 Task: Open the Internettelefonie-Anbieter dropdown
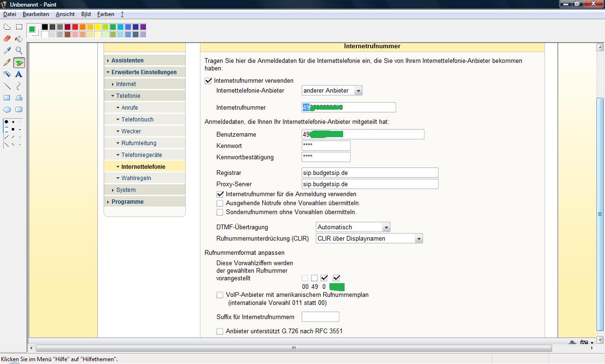point(358,91)
